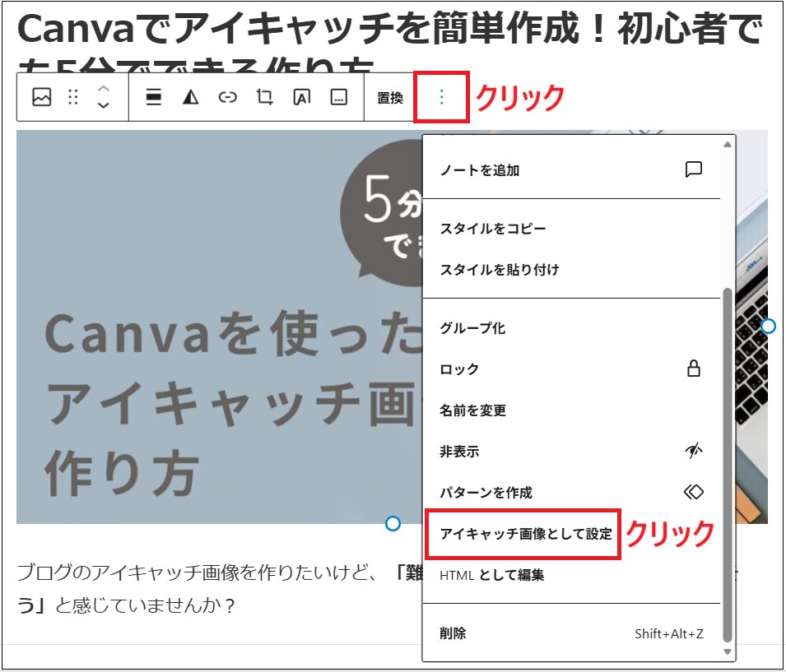Select 非表示 to hide block
The image size is (786, 672).
tap(571, 452)
